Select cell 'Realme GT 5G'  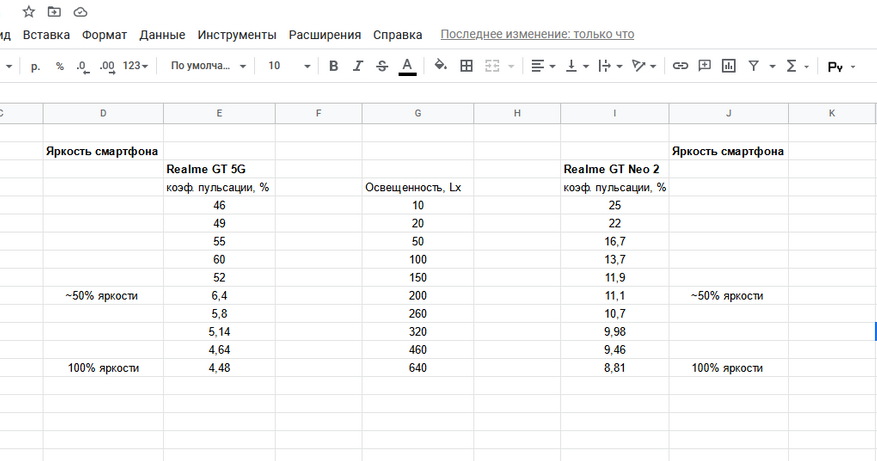click(x=219, y=169)
